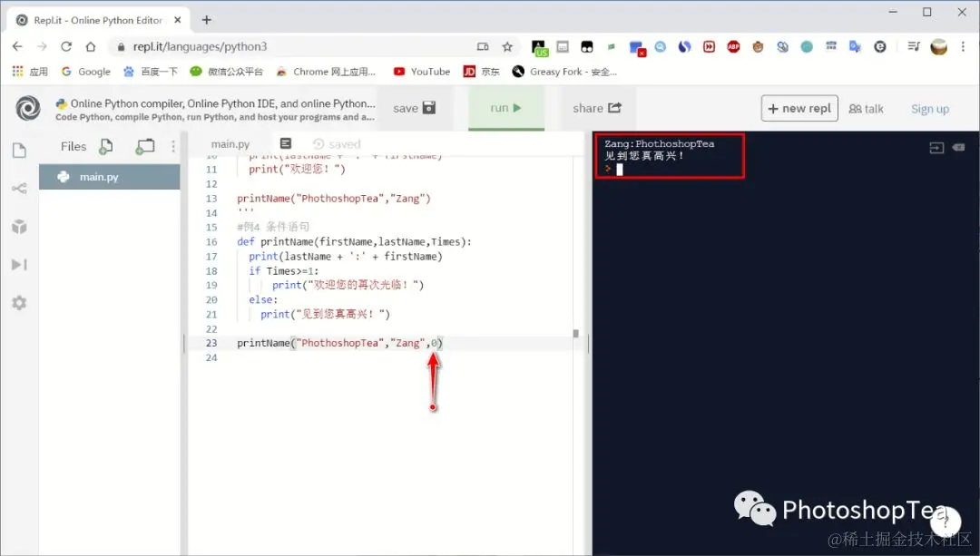The height and width of the screenshot is (556, 980).
Task: Close the Repl.it browser tab
Action: [x=178, y=20]
